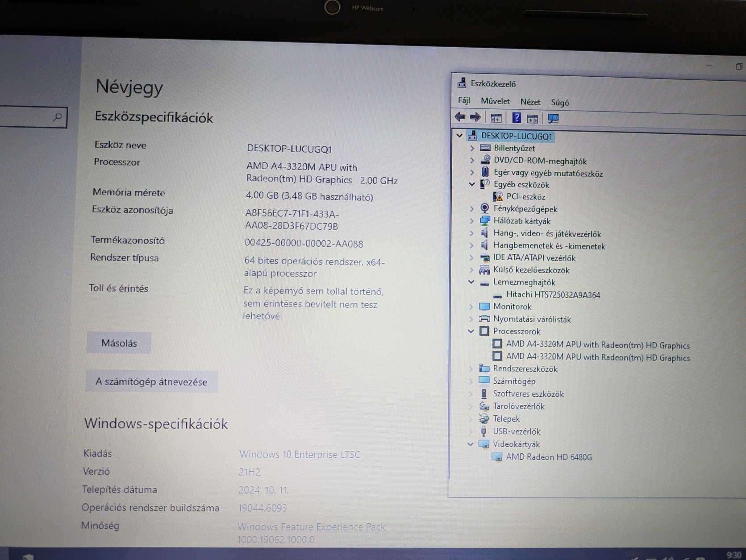Open the Fájl menu
The height and width of the screenshot is (560, 746).
point(464,100)
